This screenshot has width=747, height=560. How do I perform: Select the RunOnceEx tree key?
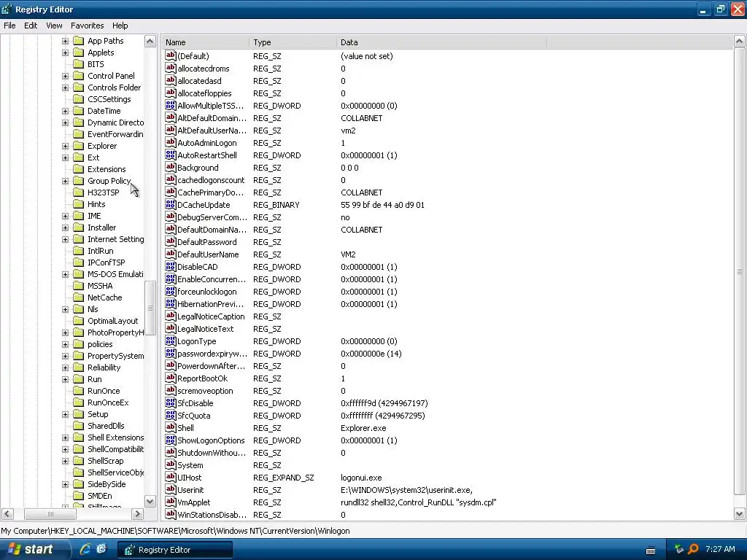(x=108, y=402)
